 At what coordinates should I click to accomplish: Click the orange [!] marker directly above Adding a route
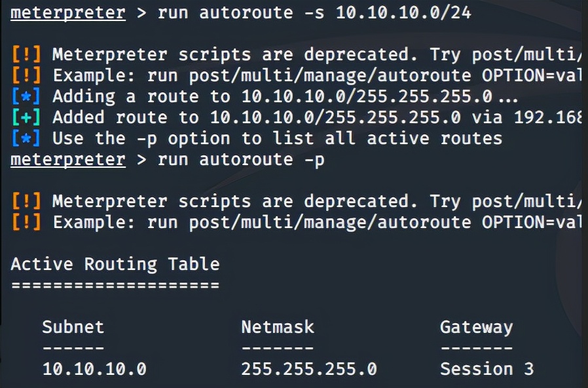pyautogui.click(x=26, y=76)
